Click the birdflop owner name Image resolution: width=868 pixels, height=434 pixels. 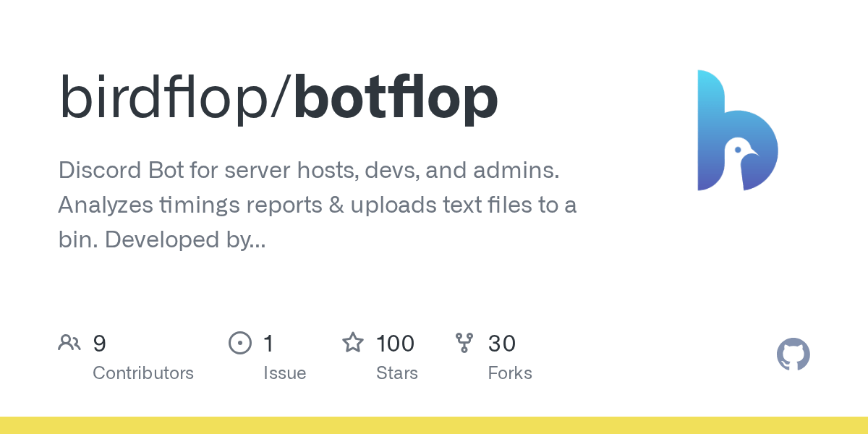[166, 99]
